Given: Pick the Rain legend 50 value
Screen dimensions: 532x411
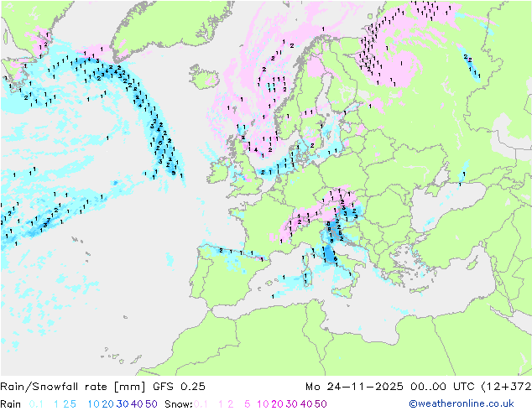Looking at the screenshot, I should [x=151, y=404].
